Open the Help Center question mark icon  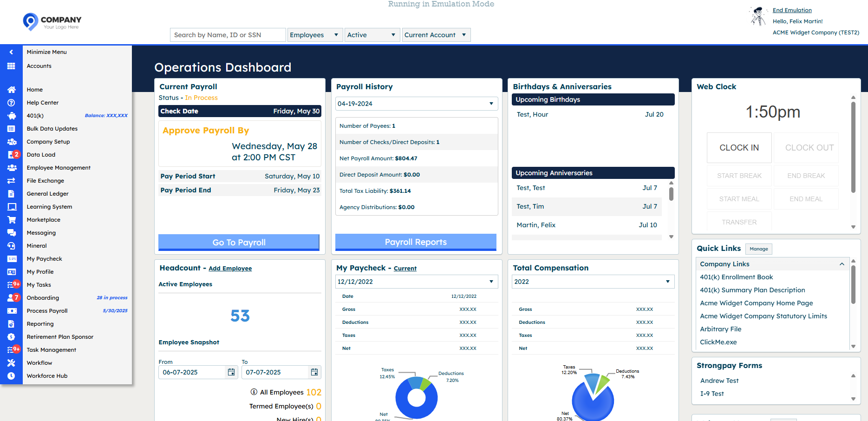11,103
